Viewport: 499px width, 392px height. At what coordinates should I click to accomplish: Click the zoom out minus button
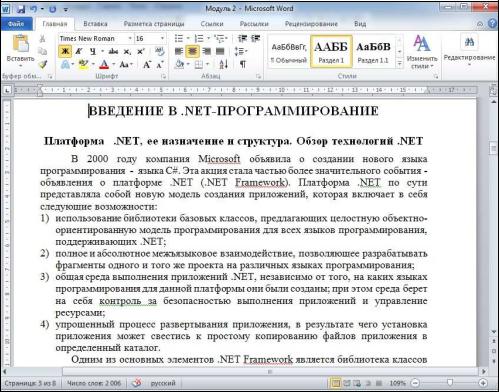pyautogui.click(x=415, y=383)
